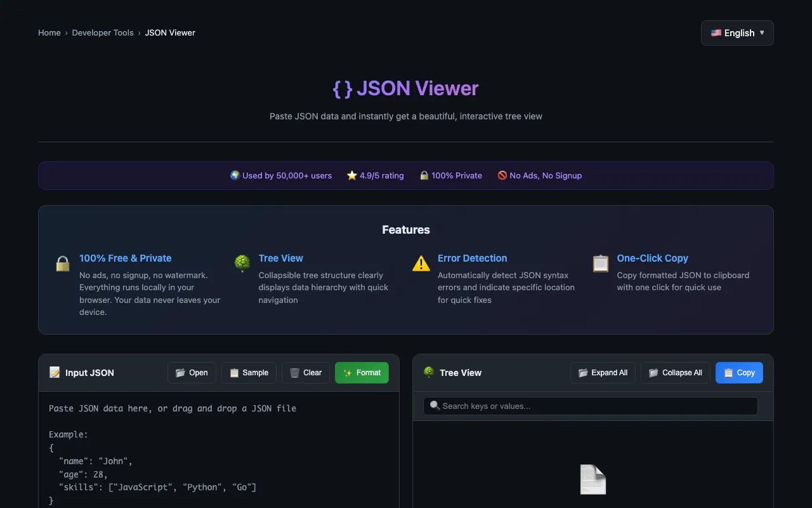
Task: Click the Used by 50,000+ users text
Action: coord(287,175)
